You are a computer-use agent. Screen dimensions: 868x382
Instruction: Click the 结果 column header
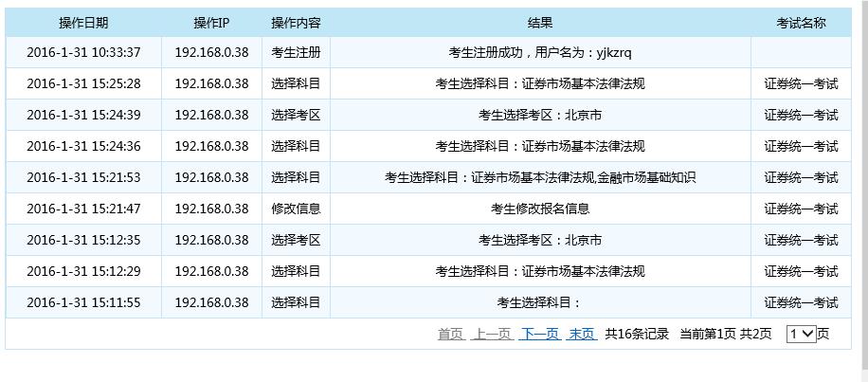tap(540, 23)
